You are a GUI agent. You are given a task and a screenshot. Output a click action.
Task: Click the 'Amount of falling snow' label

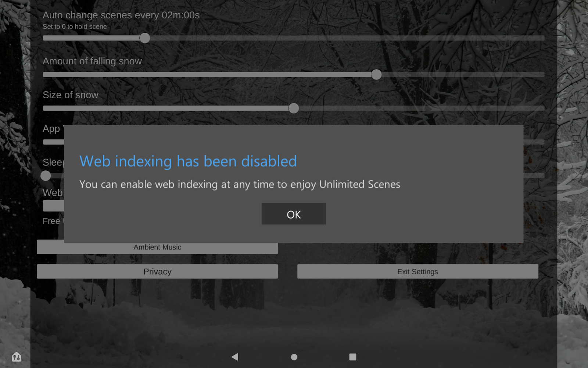click(x=92, y=61)
